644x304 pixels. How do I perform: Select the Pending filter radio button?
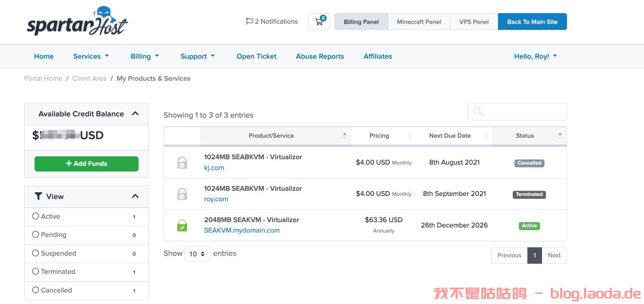point(36,235)
